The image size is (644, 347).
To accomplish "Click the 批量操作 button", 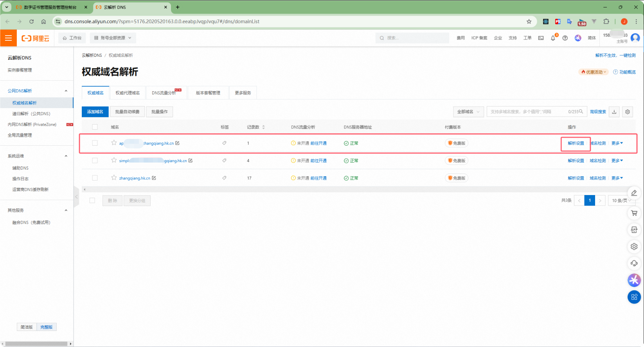I will 159,112.
